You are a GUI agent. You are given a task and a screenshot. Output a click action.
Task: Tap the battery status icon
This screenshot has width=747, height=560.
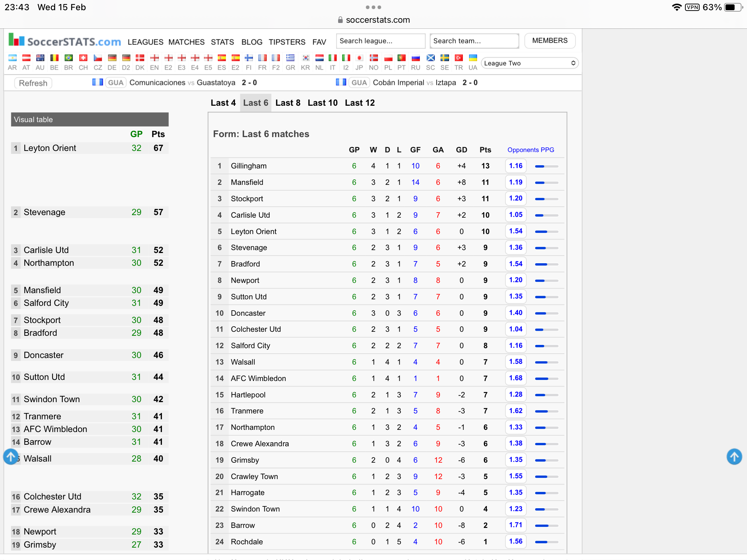733,7
